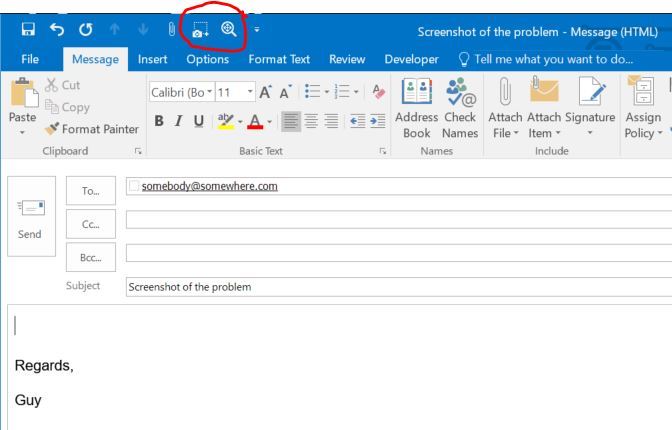672x430 pixels.
Task: Cut the selected text
Action: tap(63, 85)
